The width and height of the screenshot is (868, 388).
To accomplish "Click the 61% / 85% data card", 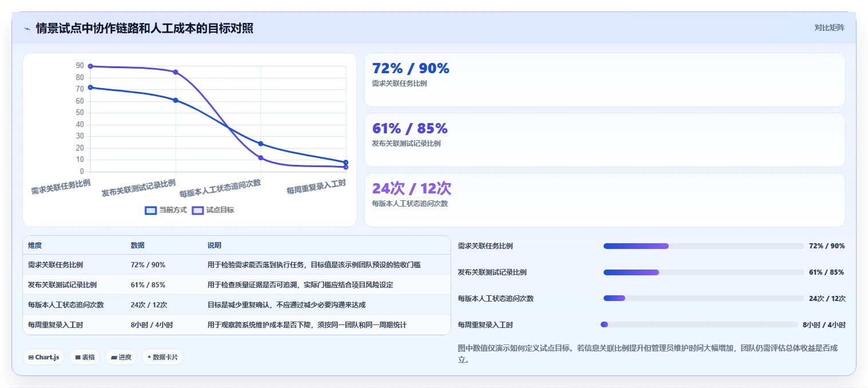I will pyautogui.click(x=605, y=140).
